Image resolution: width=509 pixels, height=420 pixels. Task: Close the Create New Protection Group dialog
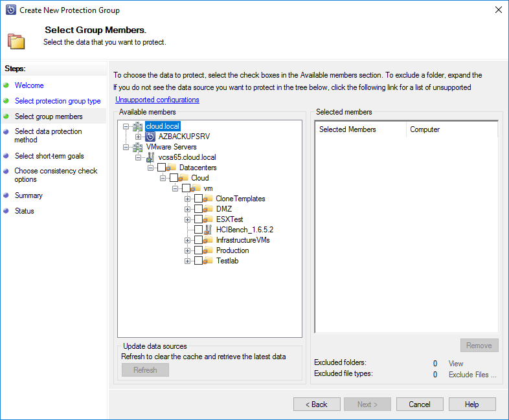point(499,10)
